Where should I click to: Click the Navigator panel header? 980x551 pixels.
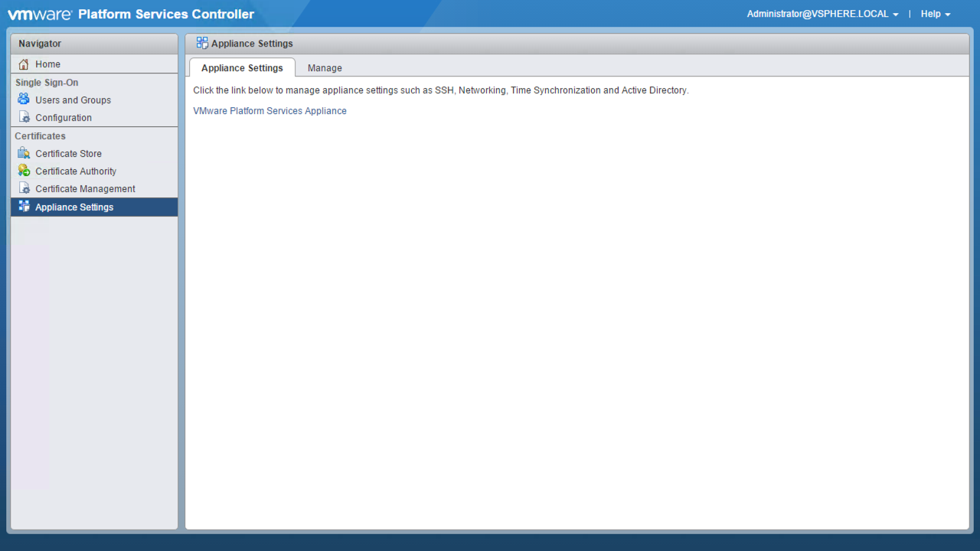pyautogui.click(x=93, y=44)
